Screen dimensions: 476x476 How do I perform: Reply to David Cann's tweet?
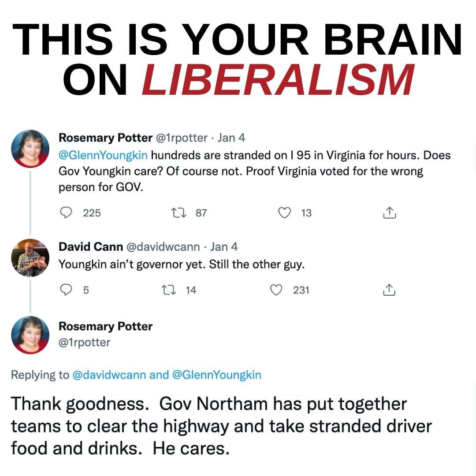coord(66,290)
